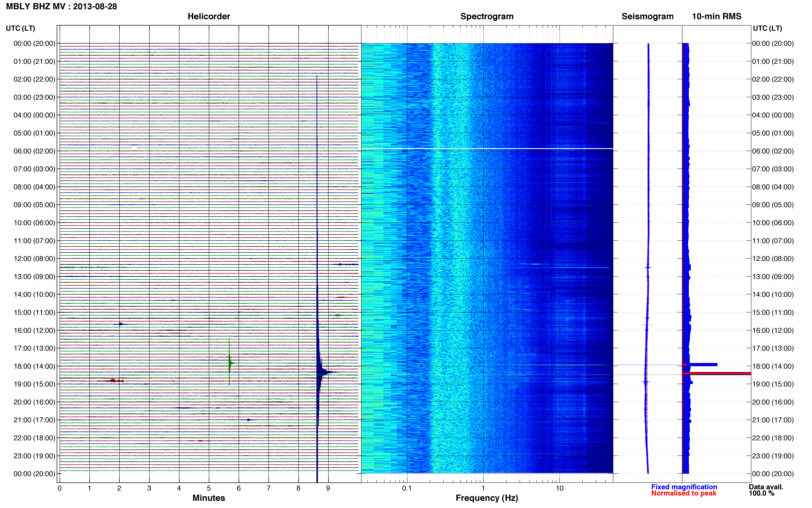Click minute tick label '9' on helicorder axis

click(x=328, y=488)
